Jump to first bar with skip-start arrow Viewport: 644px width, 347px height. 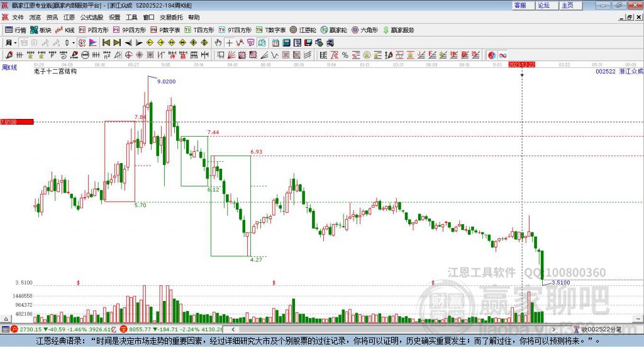pyautogui.click(x=106, y=43)
